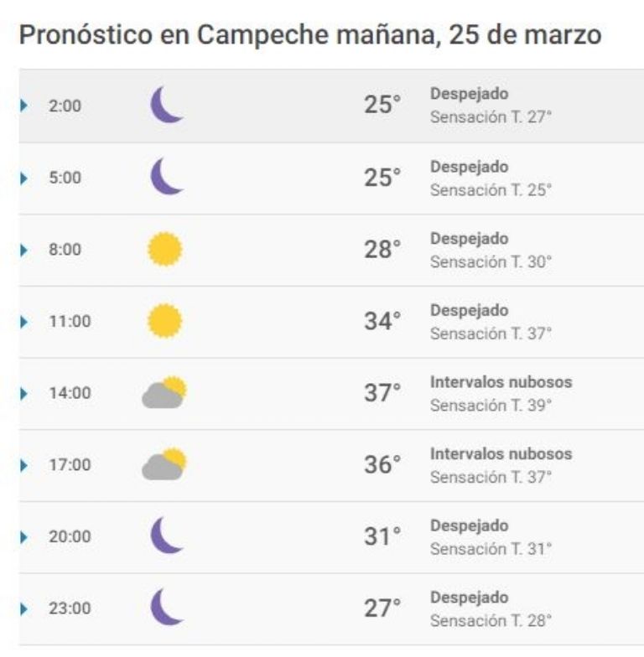Select the 17:00 time label
This screenshot has height=657, width=644.
coord(70,464)
